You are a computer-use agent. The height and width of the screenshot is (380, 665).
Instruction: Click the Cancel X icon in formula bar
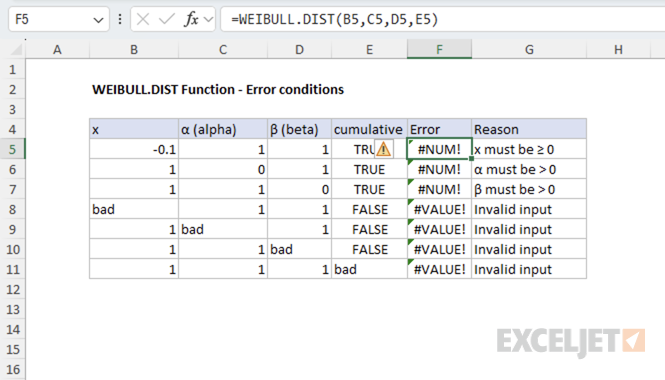[x=143, y=20]
